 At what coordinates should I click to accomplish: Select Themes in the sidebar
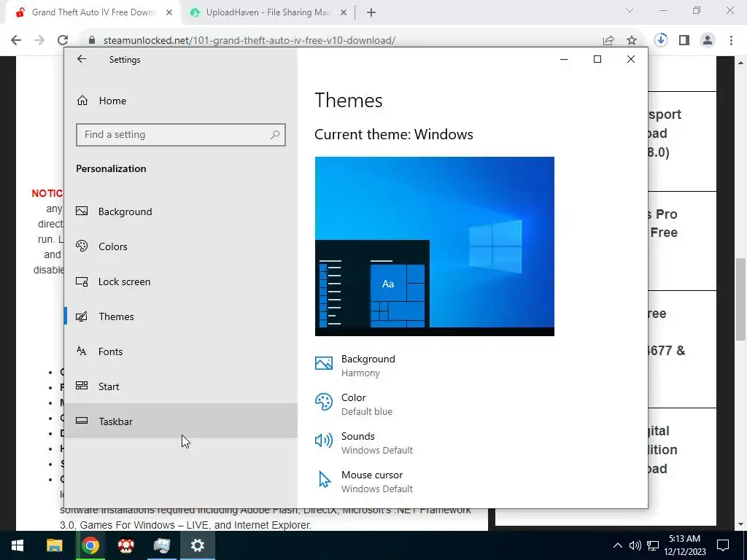pyautogui.click(x=181, y=316)
